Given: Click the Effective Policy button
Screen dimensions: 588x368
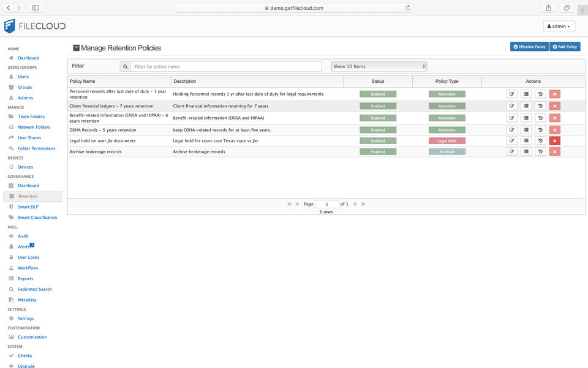Looking at the screenshot, I should pyautogui.click(x=529, y=47).
